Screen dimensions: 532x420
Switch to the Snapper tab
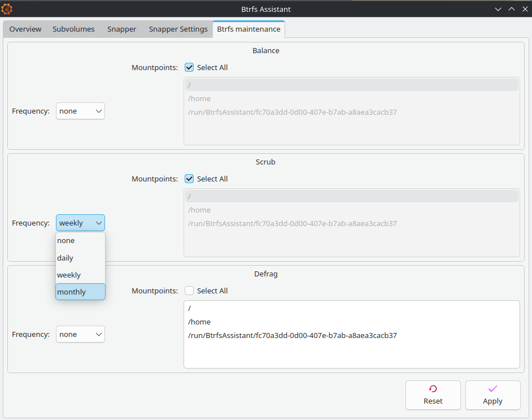click(x=122, y=29)
